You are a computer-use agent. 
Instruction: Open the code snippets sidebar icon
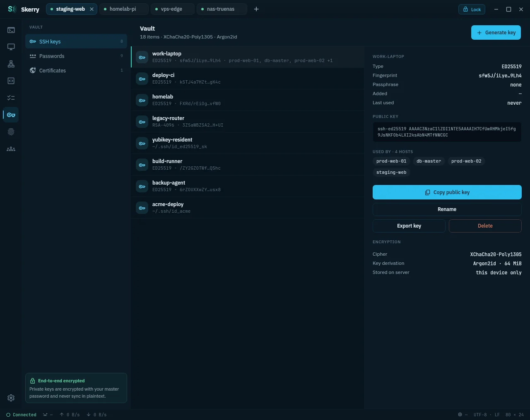click(x=11, y=81)
